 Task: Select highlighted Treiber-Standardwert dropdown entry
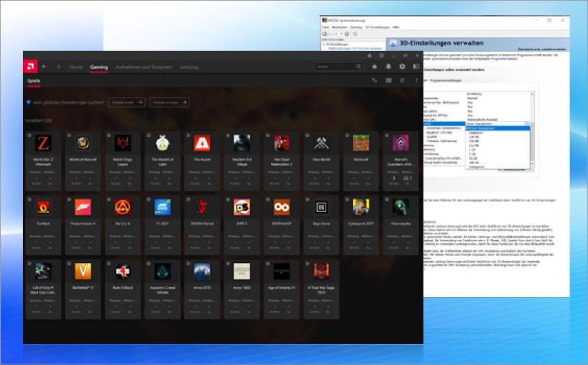click(x=497, y=128)
